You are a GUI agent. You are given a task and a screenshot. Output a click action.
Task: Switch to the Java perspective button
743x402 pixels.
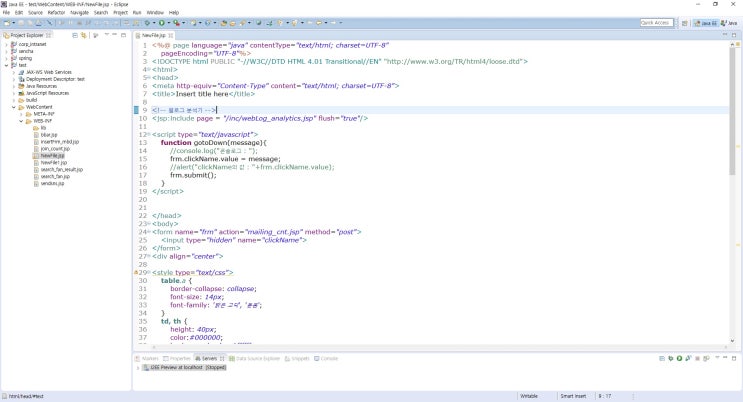point(728,22)
